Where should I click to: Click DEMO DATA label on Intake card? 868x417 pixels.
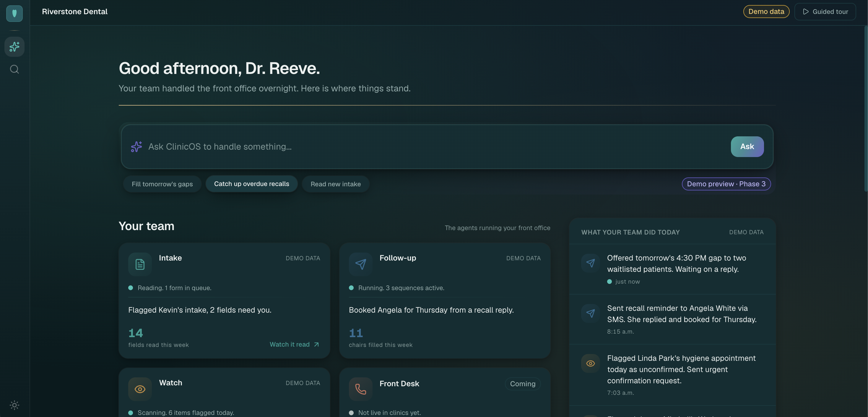point(303,258)
